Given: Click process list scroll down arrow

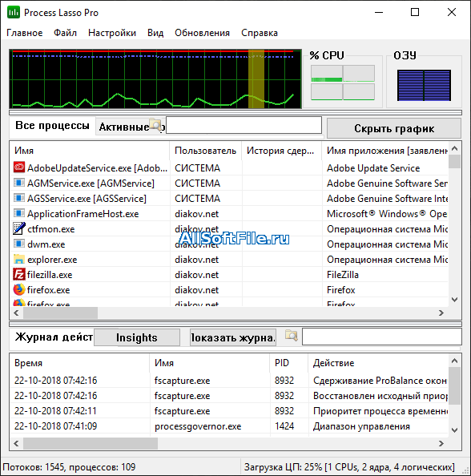Looking at the screenshot, I should click(454, 300).
